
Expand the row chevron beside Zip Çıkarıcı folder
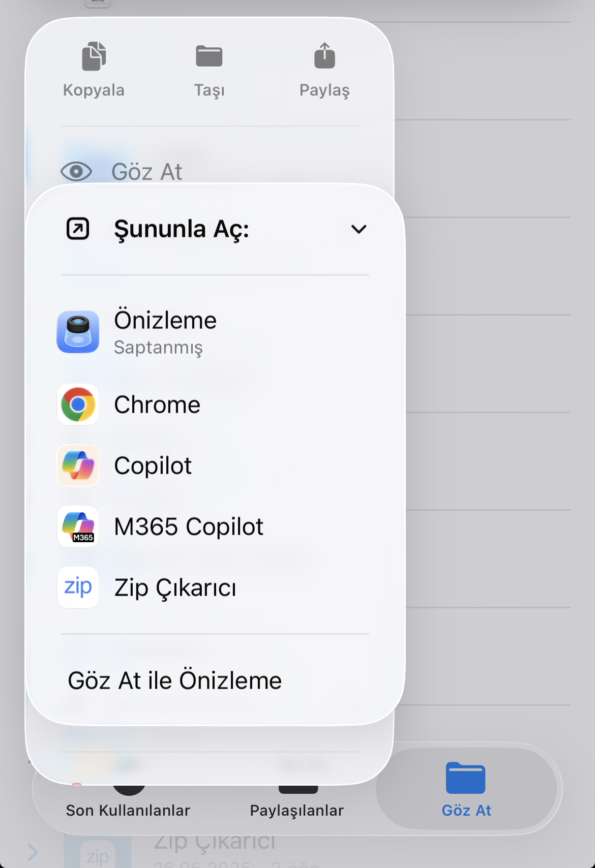click(33, 852)
